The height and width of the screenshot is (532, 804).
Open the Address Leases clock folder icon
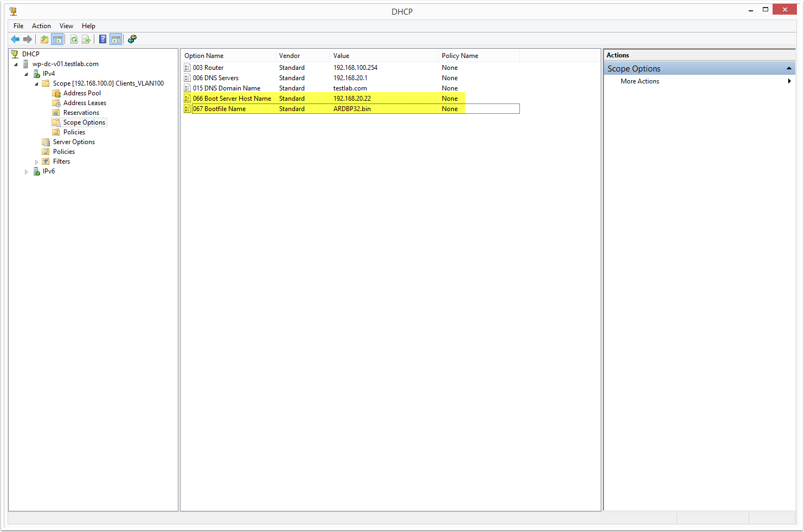56,103
